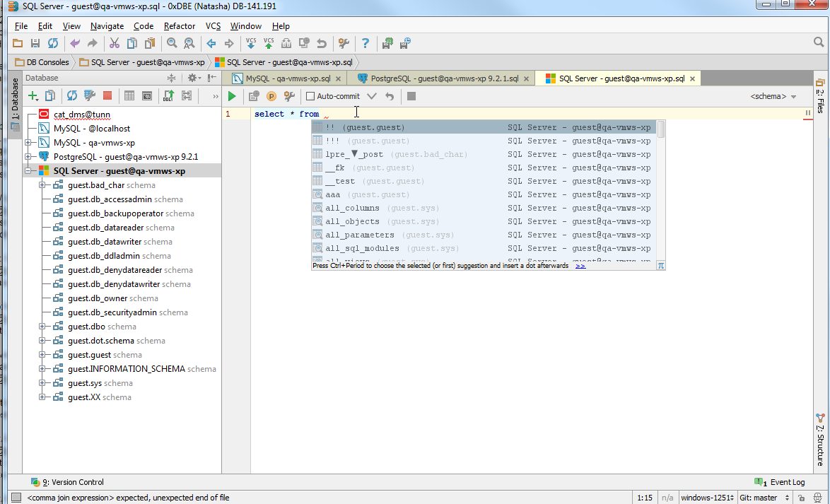Open Find with the magnifier icon
This screenshot has height=504, width=830.
coord(172,43)
